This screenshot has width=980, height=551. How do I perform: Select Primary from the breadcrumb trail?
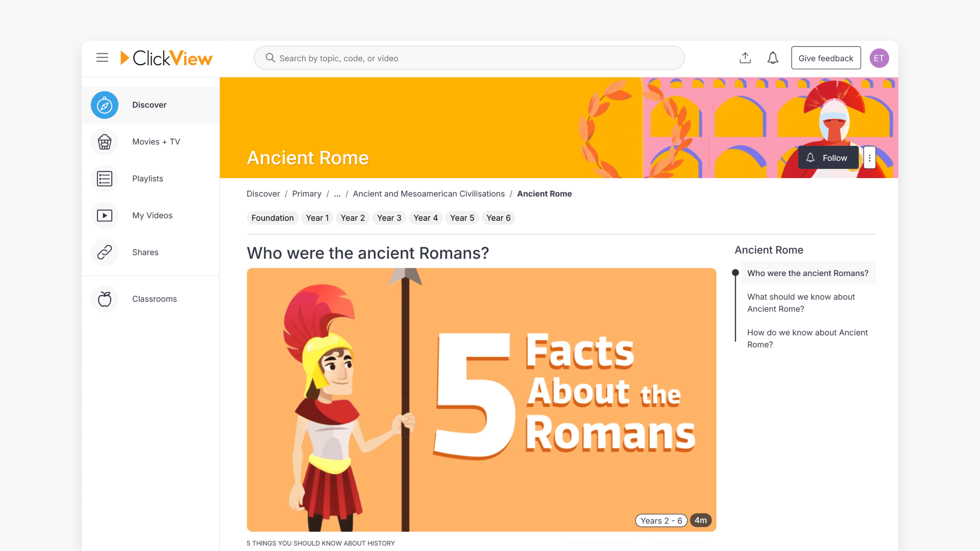(x=307, y=194)
